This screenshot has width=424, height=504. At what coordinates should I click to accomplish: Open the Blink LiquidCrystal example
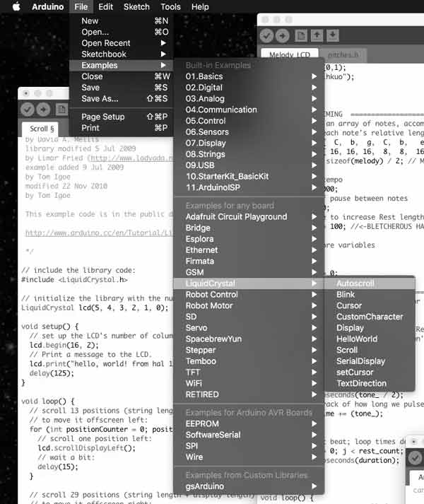tap(370, 295)
